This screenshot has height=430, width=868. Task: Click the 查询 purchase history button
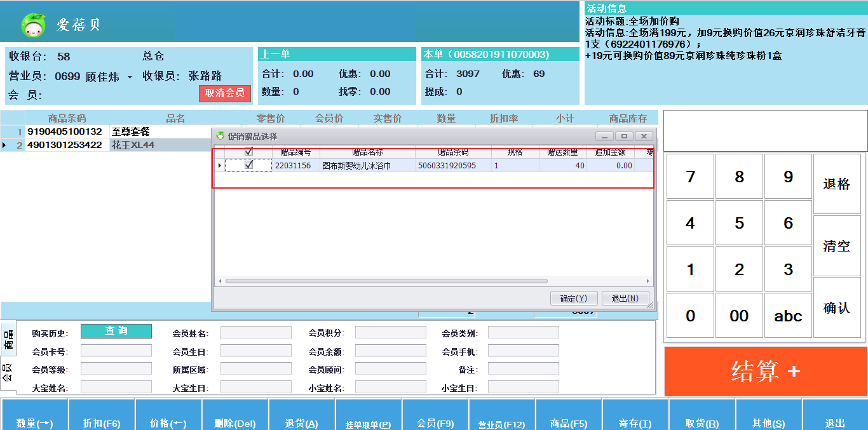coord(116,331)
